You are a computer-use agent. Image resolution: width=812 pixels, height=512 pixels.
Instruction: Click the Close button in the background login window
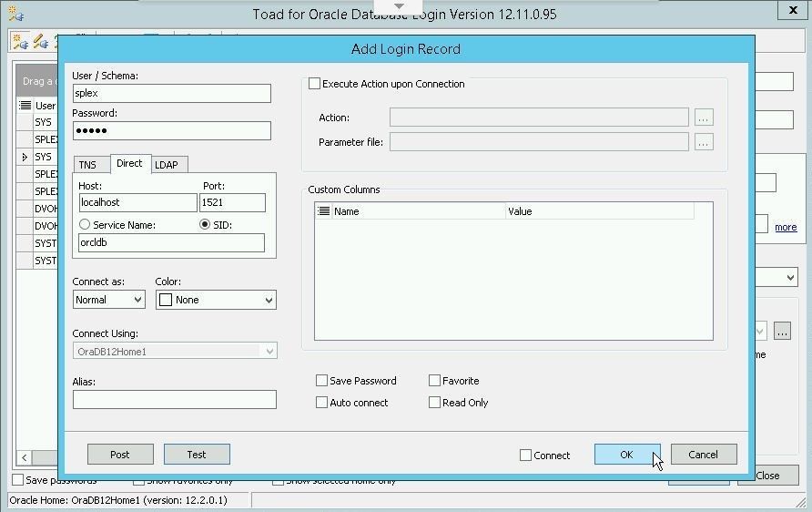tap(767, 476)
